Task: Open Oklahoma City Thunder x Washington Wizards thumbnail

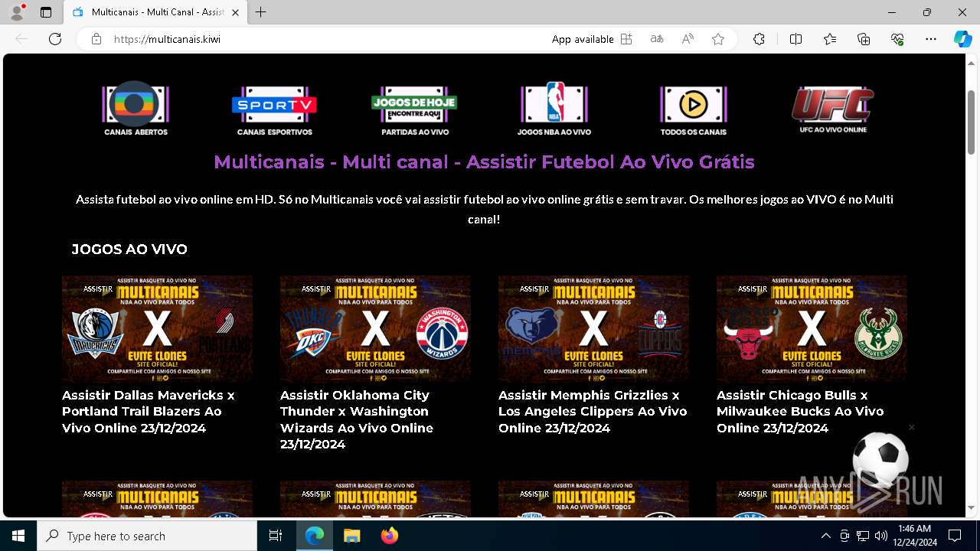Action: click(375, 329)
